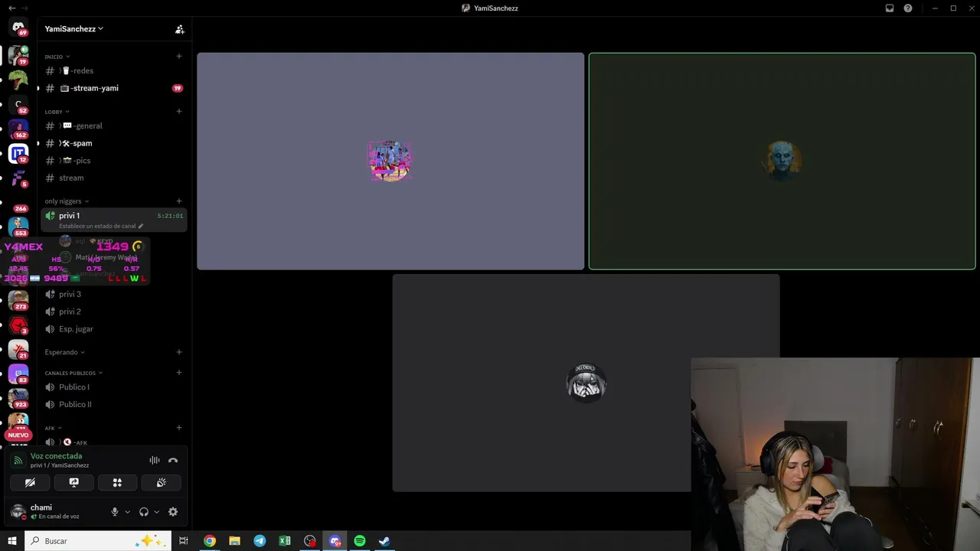Switch to the spam channel
The width and height of the screenshot is (980, 551).
tap(113, 143)
